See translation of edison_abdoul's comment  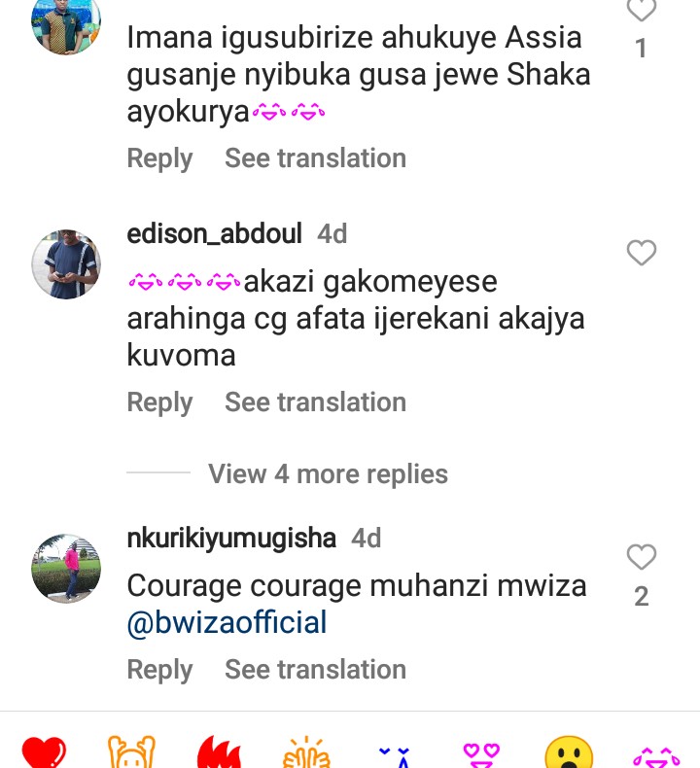[x=315, y=402]
